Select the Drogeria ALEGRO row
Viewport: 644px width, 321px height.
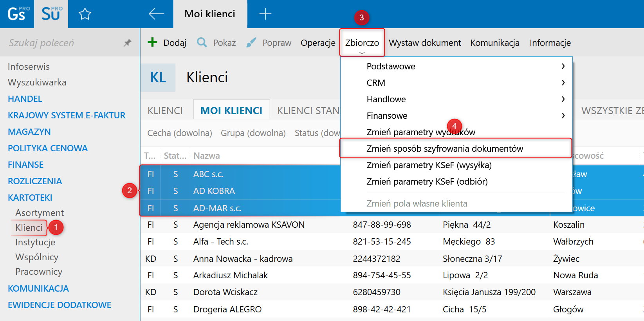click(392, 309)
